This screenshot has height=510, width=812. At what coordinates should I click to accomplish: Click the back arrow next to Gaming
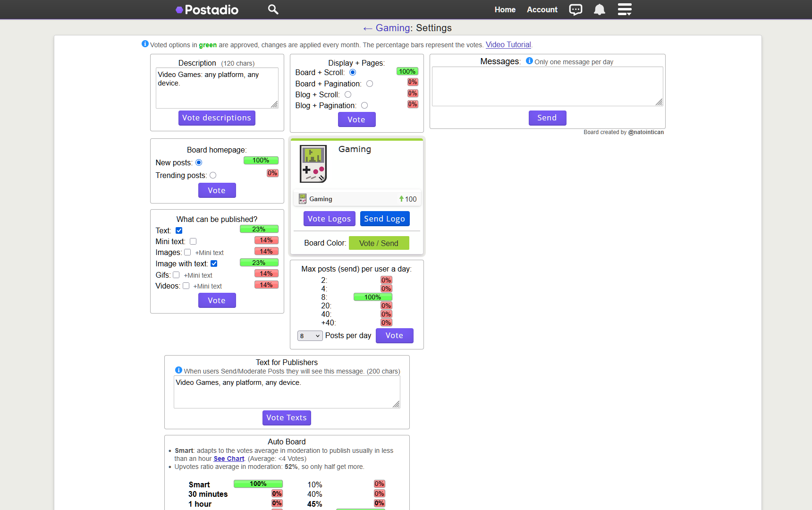(x=367, y=28)
